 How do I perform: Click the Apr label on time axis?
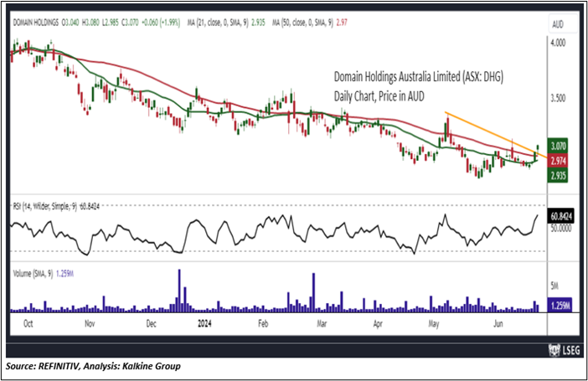point(378,323)
